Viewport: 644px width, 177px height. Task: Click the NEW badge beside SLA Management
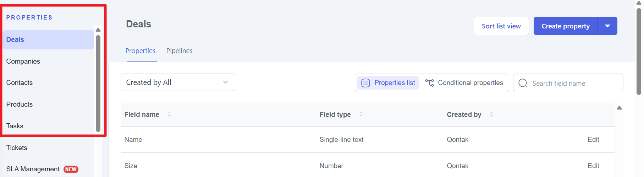pos(71,169)
